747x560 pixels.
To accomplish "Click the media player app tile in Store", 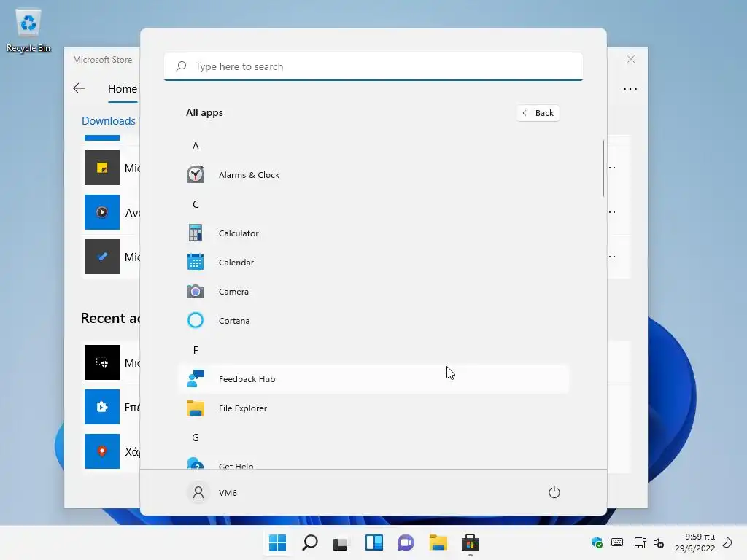I will pos(102,212).
